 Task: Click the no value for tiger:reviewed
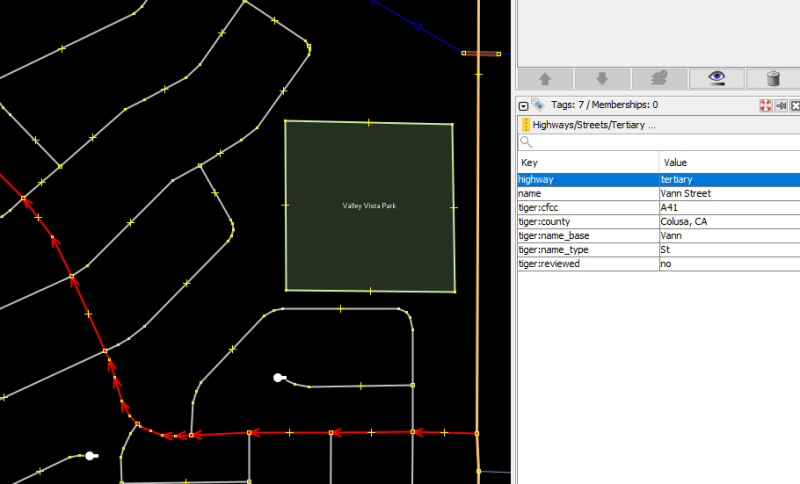[x=730, y=264]
